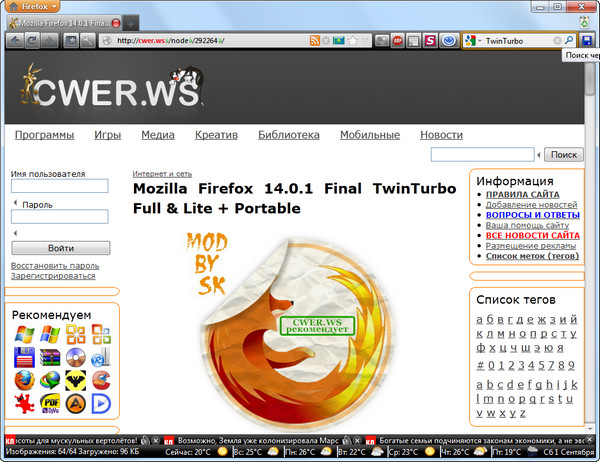Click the arrow beside Пароль label
The image size is (600, 462).
14,204
